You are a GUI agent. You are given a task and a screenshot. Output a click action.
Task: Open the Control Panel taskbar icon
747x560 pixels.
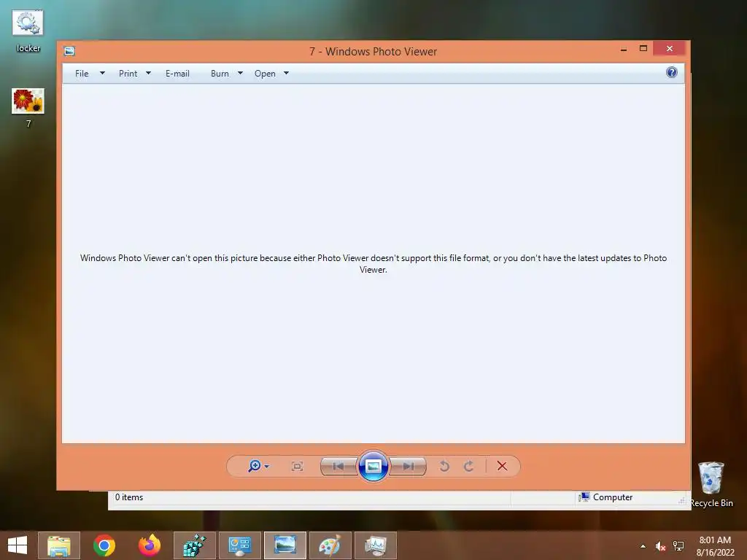[x=239, y=545]
